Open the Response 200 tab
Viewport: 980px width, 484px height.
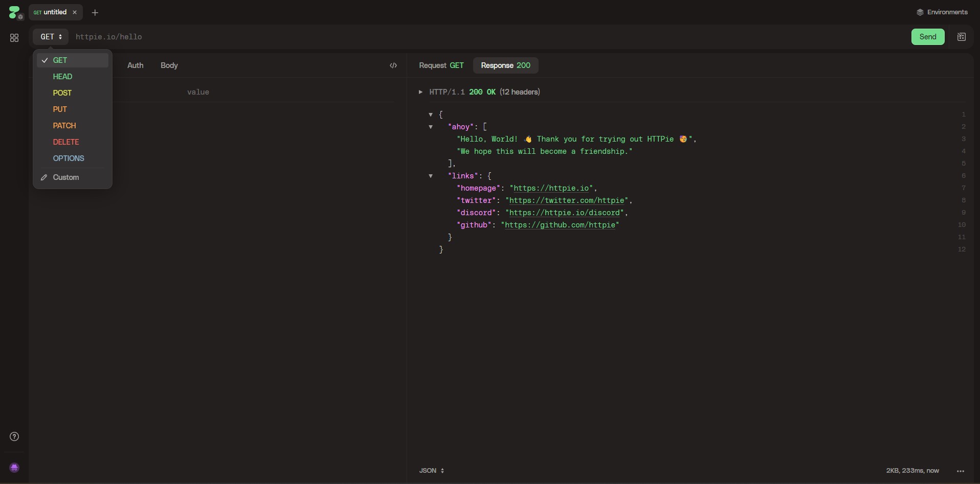[505, 65]
